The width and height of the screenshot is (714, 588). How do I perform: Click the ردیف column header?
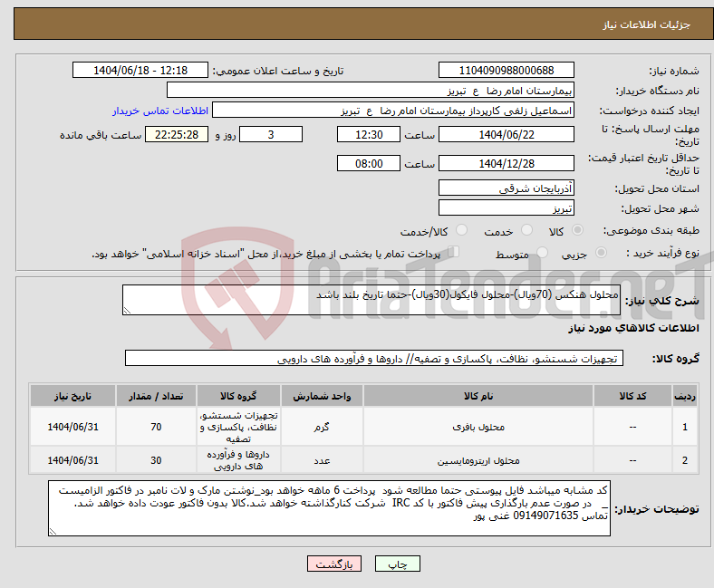tap(685, 396)
